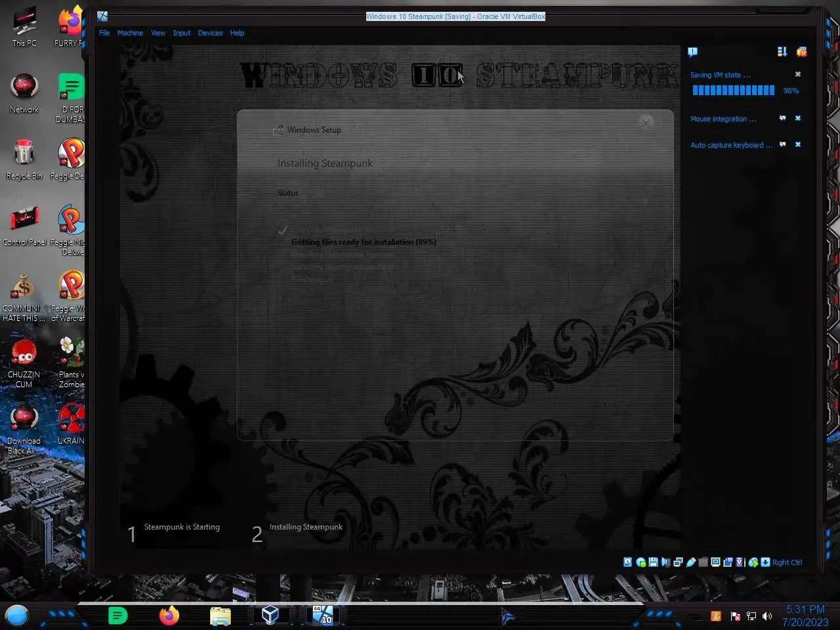Open the Machine menu
Screen dimensions: 840x630
(130, 33)
